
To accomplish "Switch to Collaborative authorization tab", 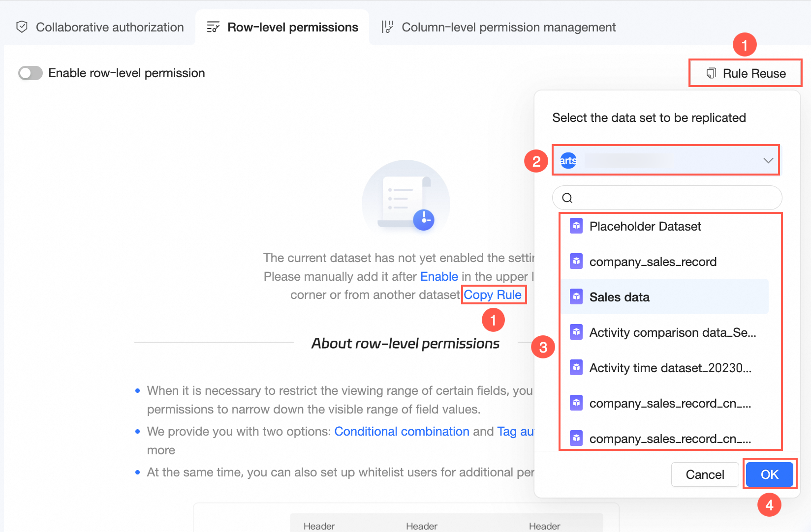I will pyautogui.click(x=109, y=27).
